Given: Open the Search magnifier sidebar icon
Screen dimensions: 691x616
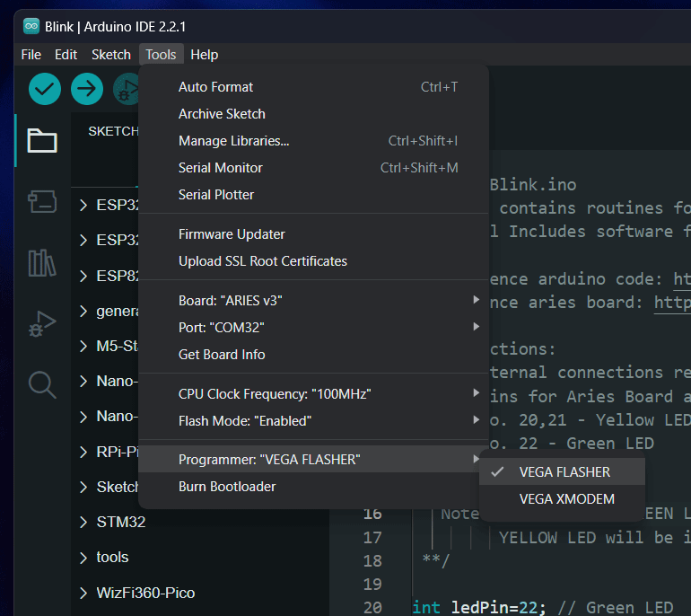Looking at the screenshot, I should pyautogui.click(x=42, y=385).
